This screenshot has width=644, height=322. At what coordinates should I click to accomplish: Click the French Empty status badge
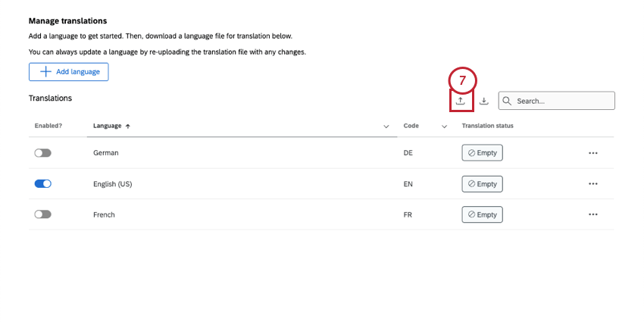(x=482, y=214)
